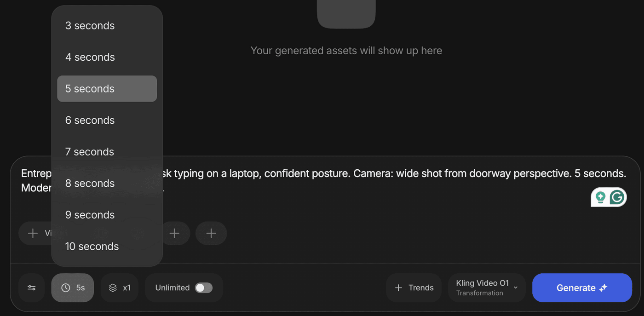Viewport: 644px width, 316px height.
Task: Click the Trends button
Action: click(414, 288)
